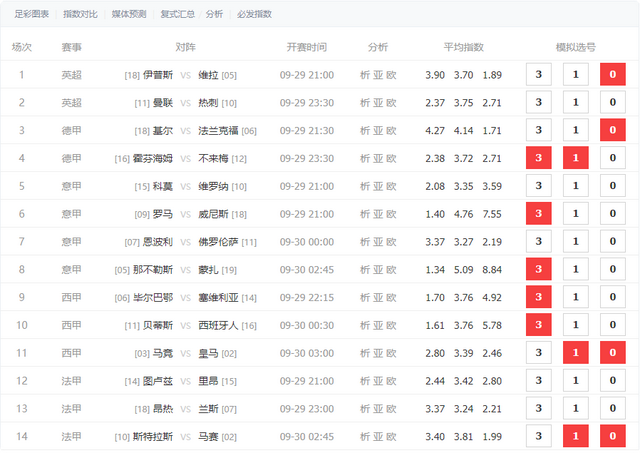Open the 足彩图表 tab
Viewport: 640px width, 453px height.
(x=31, y=14)
